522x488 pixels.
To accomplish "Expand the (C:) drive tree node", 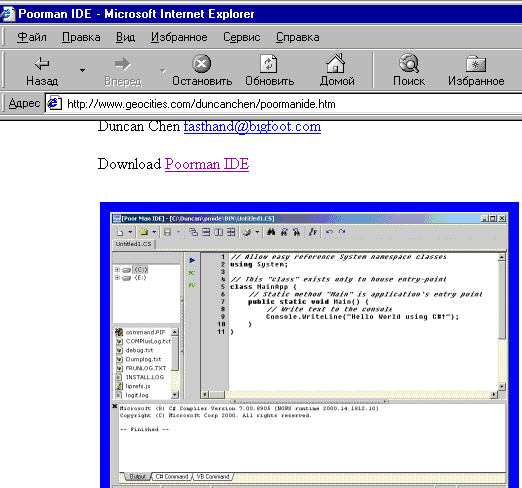I will 117,269.
